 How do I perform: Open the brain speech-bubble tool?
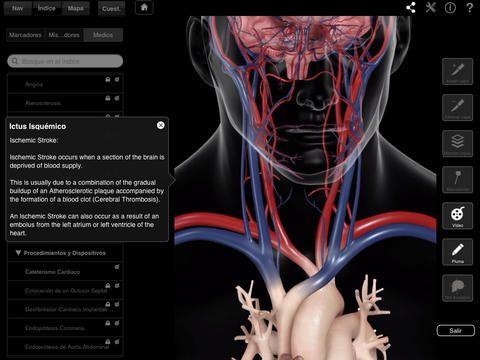tap(457, 288)
